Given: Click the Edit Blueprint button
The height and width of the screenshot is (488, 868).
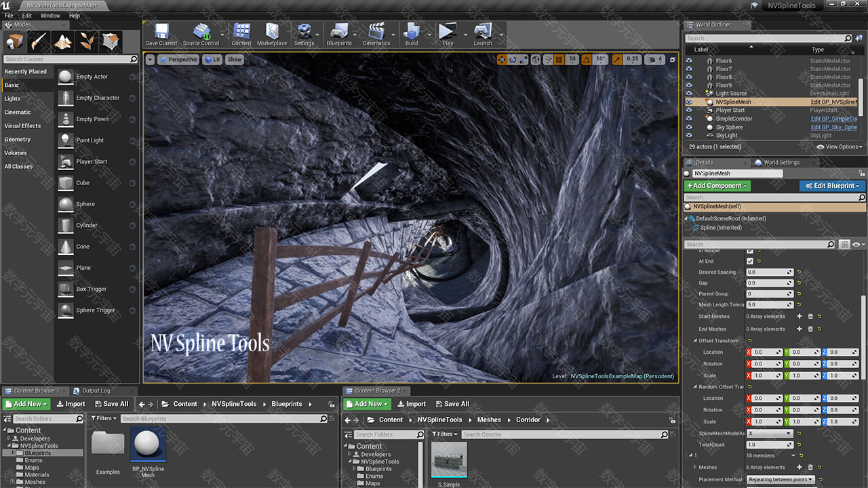Looking at the screenshot, I should [x=832, y=186].
